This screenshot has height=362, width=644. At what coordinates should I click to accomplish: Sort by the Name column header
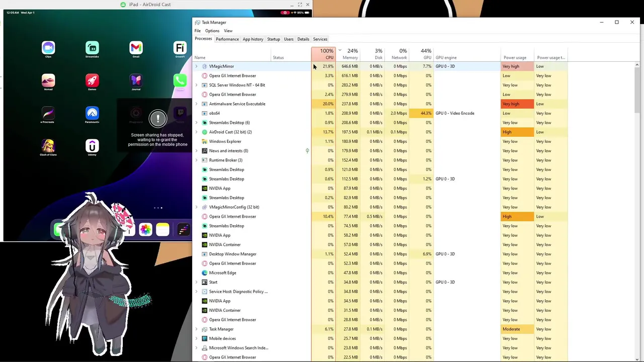tap(231, 54)
